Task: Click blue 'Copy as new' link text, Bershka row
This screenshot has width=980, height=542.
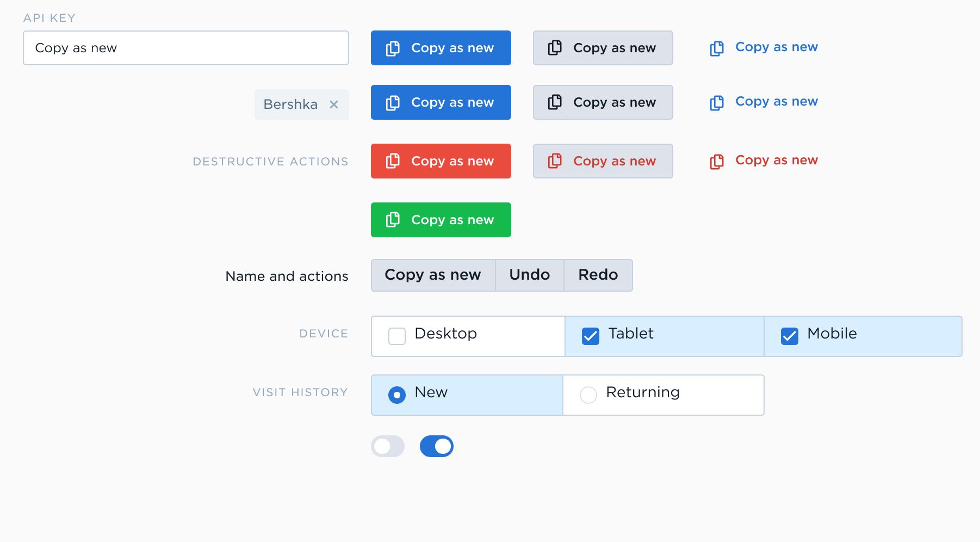Action: tap(777, 101)
